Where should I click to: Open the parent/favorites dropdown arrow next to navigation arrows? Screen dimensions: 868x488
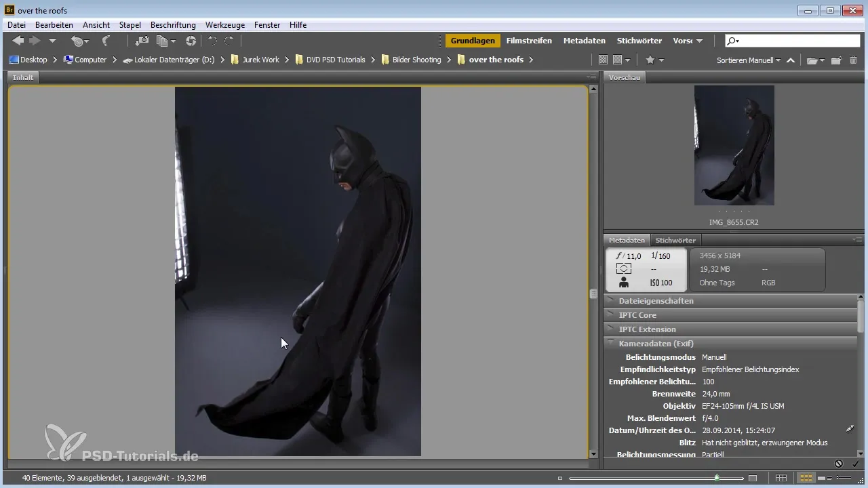[52, 41]
